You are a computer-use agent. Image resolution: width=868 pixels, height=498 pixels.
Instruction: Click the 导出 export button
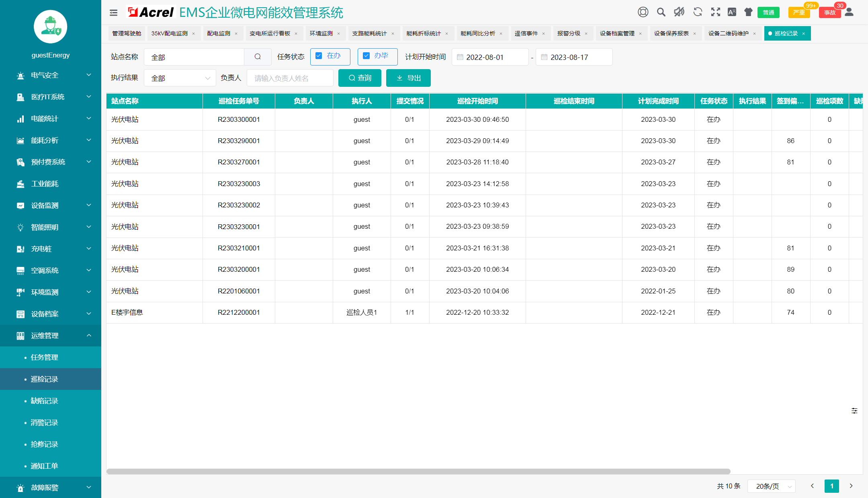pos(408,78)
